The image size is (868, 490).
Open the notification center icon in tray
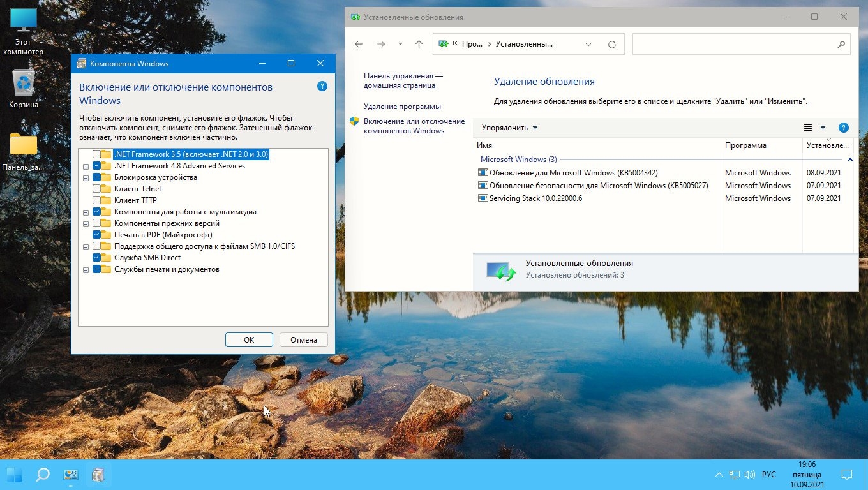click(x=846, y=475)
